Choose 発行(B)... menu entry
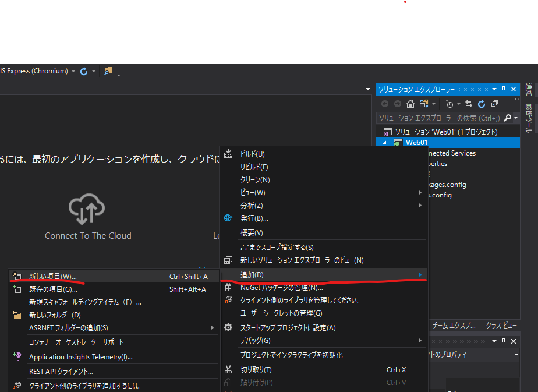Image resolution: width=538 pixels, height=392 pixels. tap(324, 218)
